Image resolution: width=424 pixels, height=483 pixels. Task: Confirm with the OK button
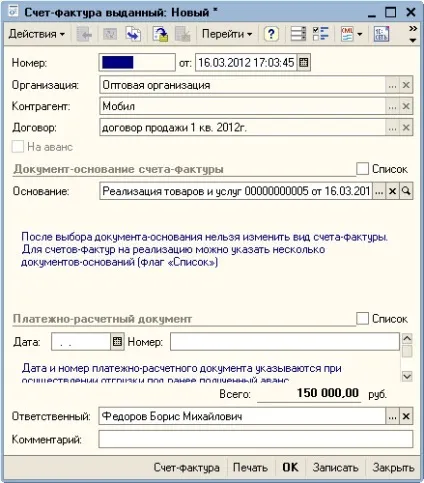point(290,467)
